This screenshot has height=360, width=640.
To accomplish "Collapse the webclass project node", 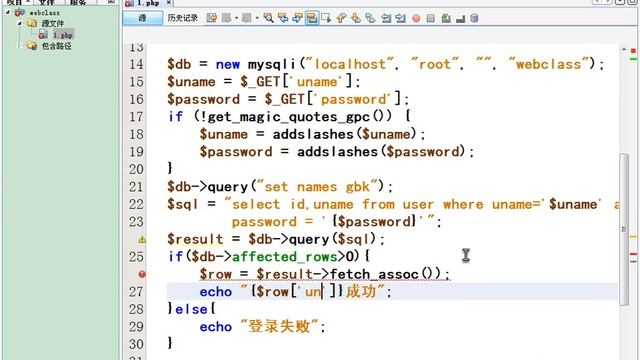I will 8,12.
